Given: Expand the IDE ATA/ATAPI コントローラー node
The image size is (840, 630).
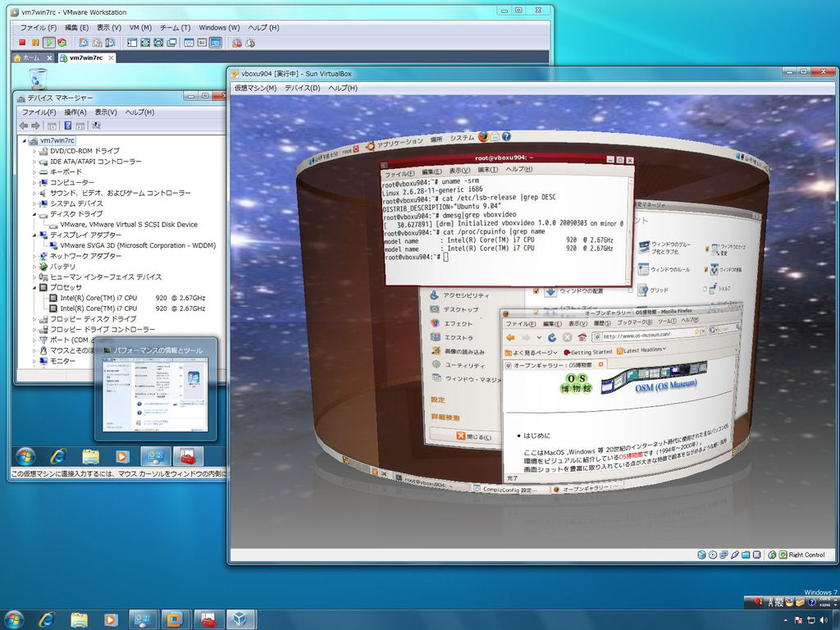Looking at the screenshot, I should [34, 162].
